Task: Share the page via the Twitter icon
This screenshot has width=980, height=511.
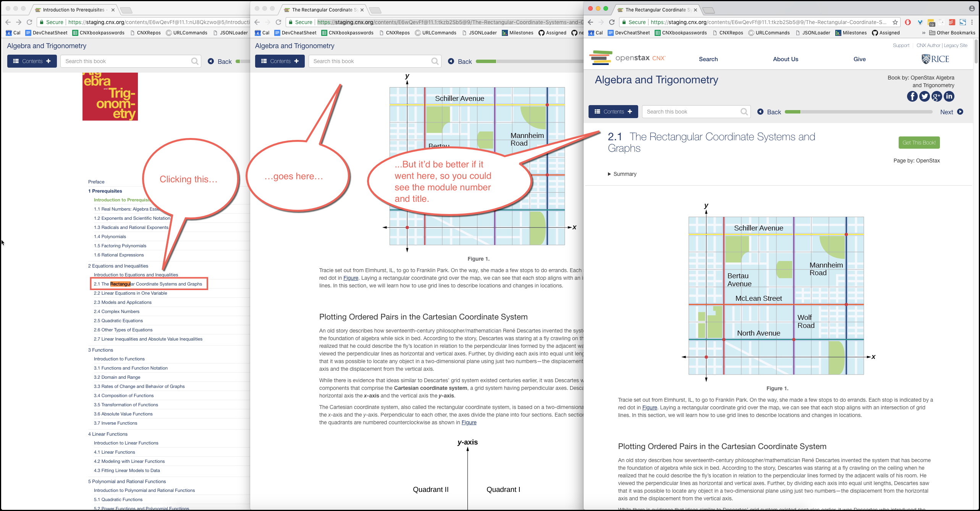Action: coord(925,96)
